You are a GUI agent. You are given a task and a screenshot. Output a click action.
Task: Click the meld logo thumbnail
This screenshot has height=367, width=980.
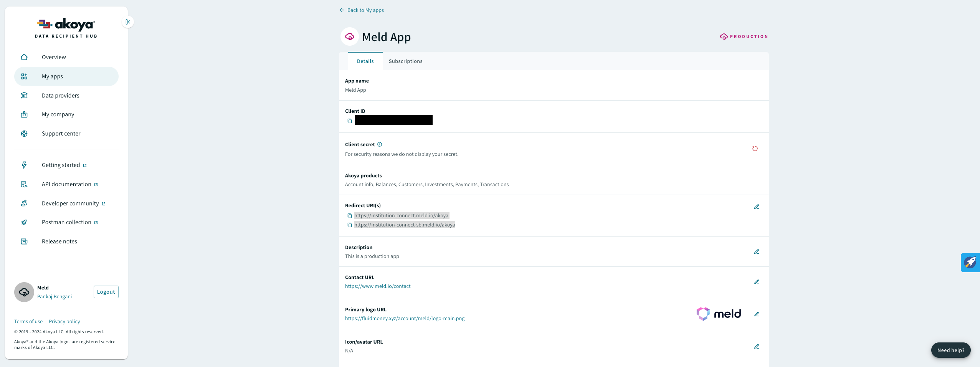click(719, 314)
